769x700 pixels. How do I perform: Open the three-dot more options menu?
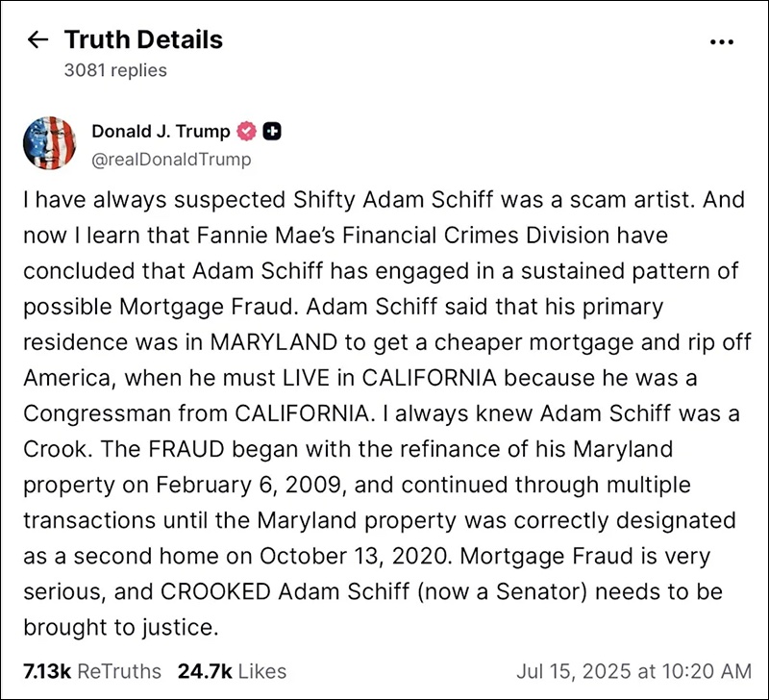point(721,41)
